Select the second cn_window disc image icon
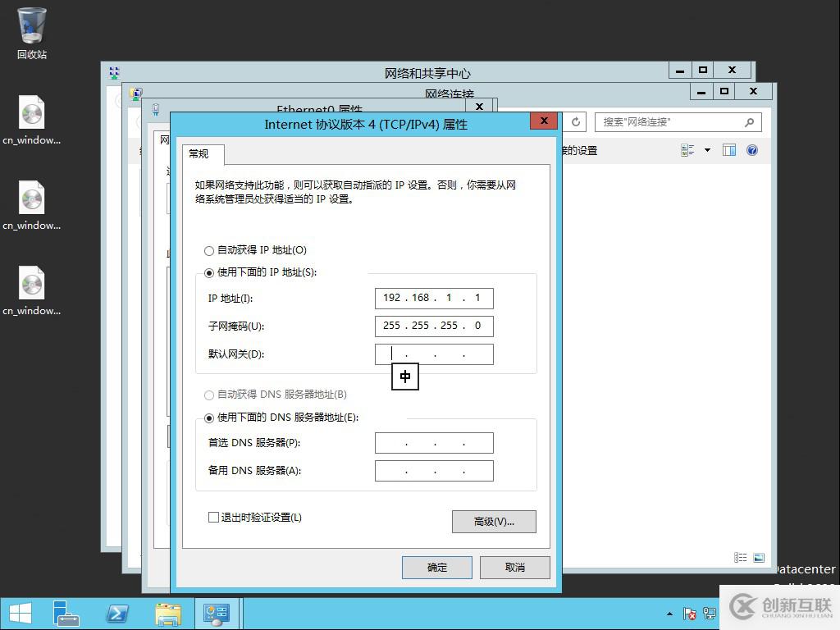The width and height of the screenshot is (840, 630). (x=32, y=206)
